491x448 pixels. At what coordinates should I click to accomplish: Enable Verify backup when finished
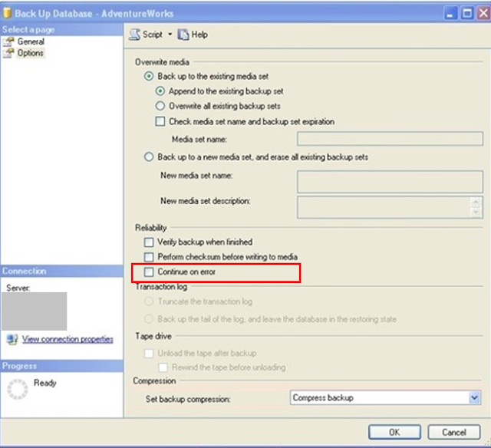click(149, 242)
